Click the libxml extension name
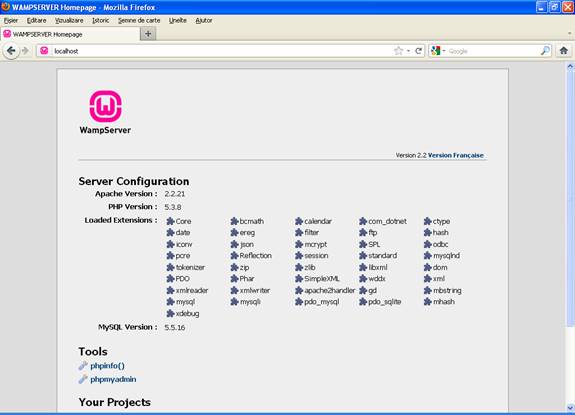Viewport: 575px width, 415px height. pos(378,267)
